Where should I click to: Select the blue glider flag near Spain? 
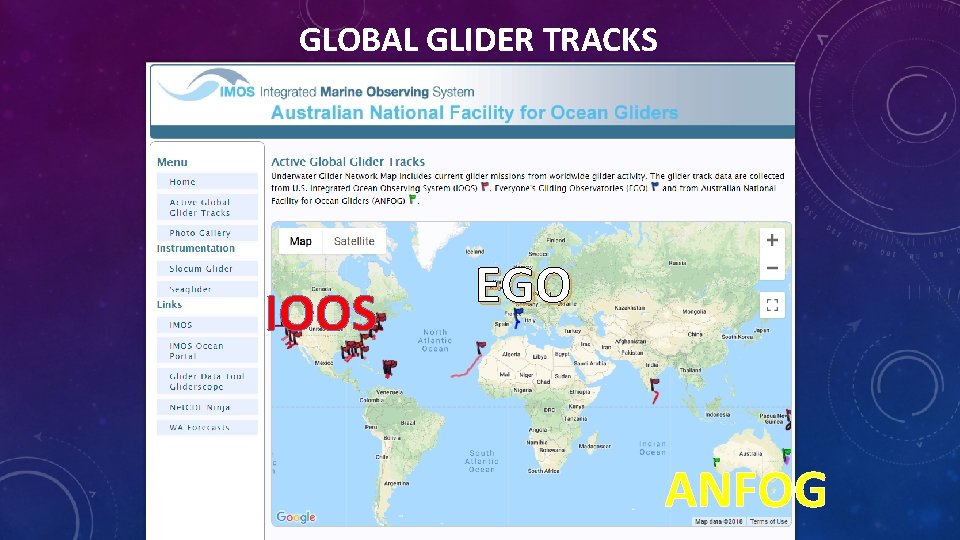coord(518,316)
